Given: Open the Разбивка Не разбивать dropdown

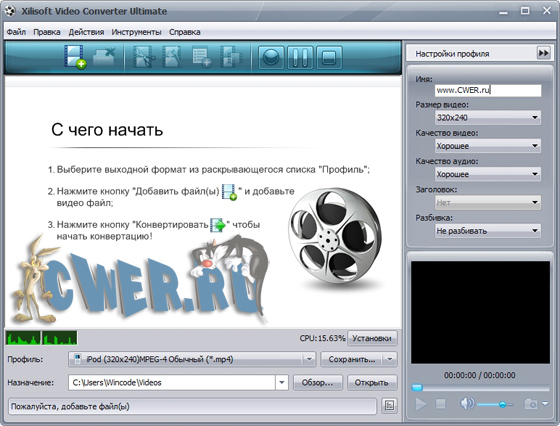Looking at the screenshot, I should [x=488, y=231].
